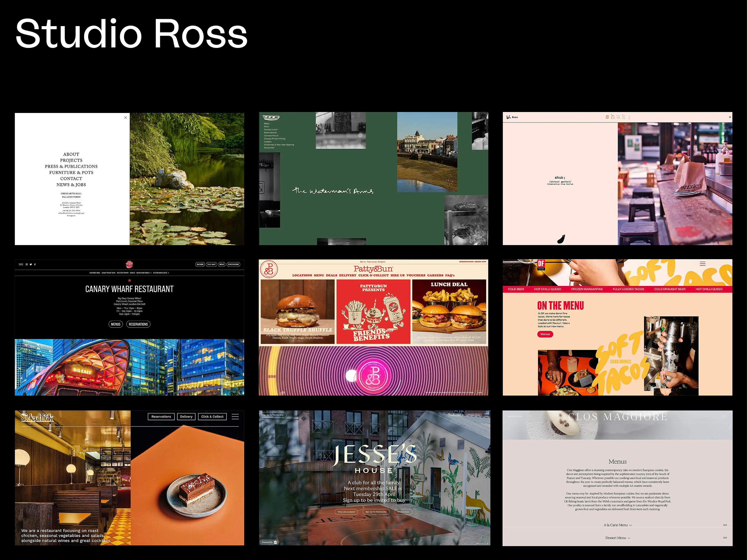The height and width of the screenshot is (560, 747).
Task: Close the Arabella Lennox-Boyd menu overlay with X
Action: [126, 117]
